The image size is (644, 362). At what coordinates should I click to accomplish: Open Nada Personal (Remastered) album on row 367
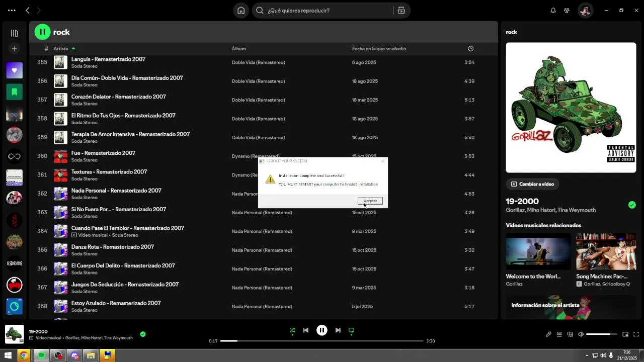point(262,288)
